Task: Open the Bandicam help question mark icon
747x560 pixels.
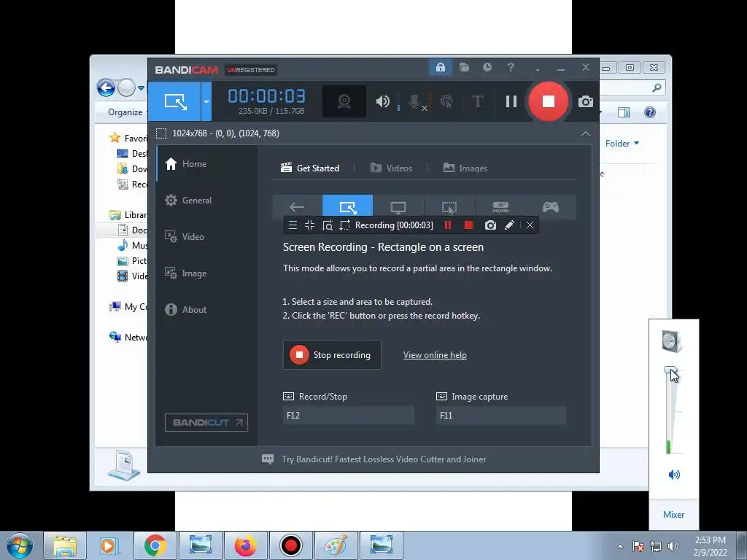Action: [x=511, y=67]
